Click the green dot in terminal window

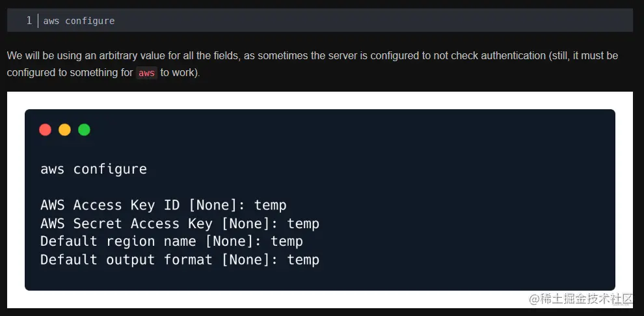[84, 129]
